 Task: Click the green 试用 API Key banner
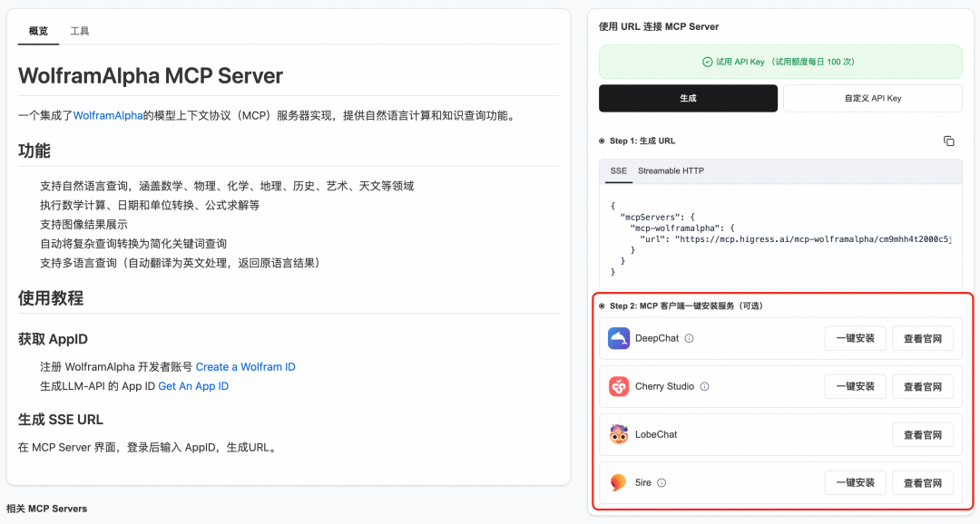779,62
